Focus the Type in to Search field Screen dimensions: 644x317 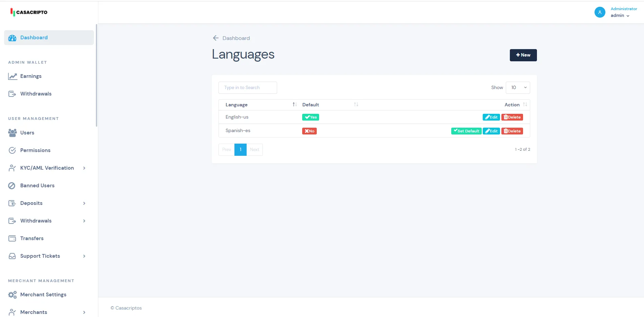click(x=248, y=88)
